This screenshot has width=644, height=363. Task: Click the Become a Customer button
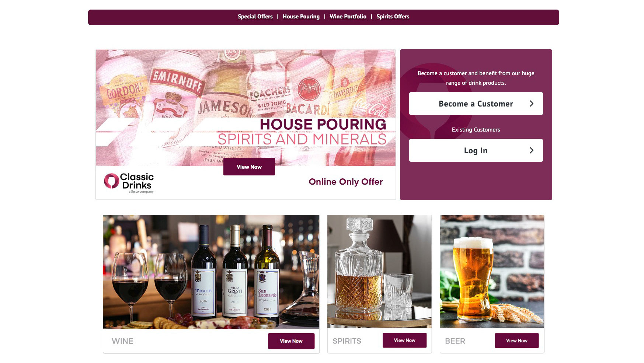(x=476, y=104)
